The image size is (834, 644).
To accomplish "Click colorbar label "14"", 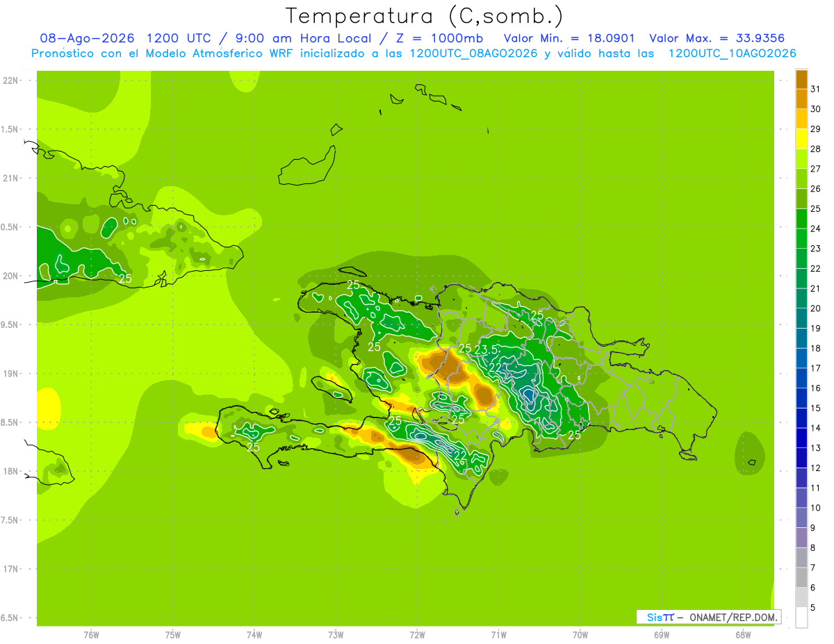I will (815, 428).
